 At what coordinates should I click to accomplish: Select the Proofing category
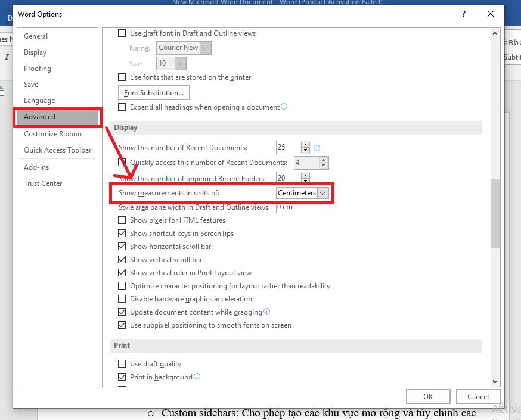pyautogui.click(x=57, y=69)
